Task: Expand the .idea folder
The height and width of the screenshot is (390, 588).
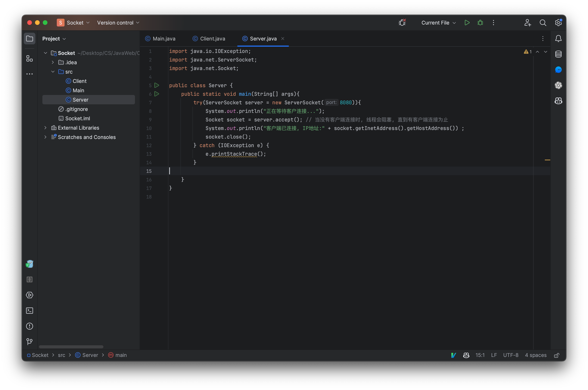Action: pos(53,62)
